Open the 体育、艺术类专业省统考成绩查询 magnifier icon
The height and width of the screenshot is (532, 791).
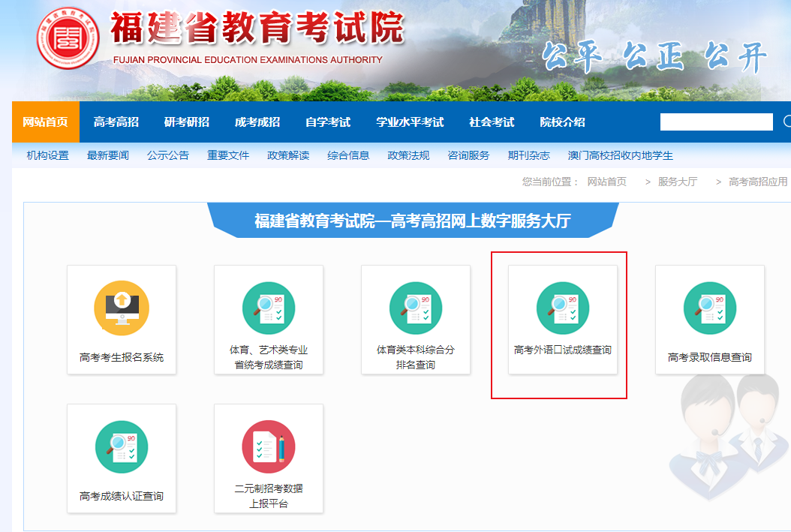coord(269,308)
